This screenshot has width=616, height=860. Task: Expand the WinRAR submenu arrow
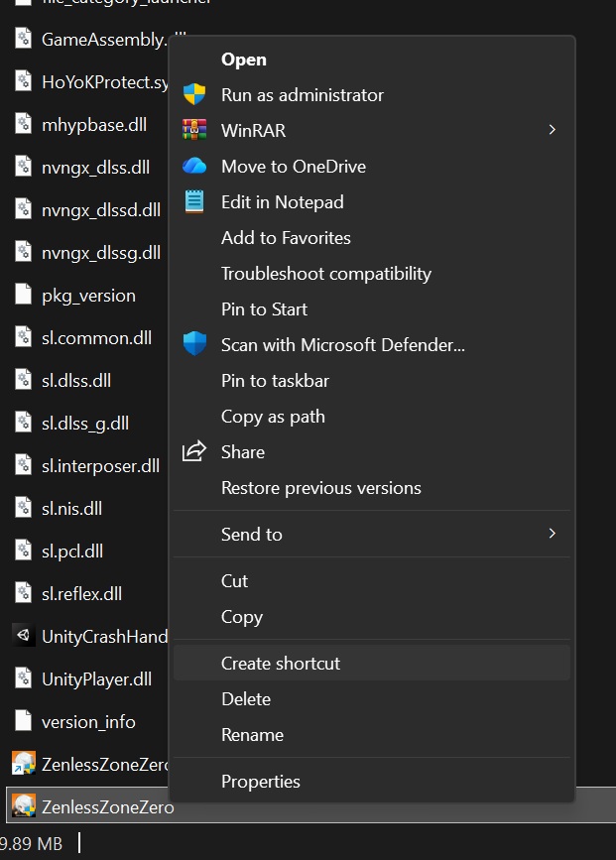(553, 130)
